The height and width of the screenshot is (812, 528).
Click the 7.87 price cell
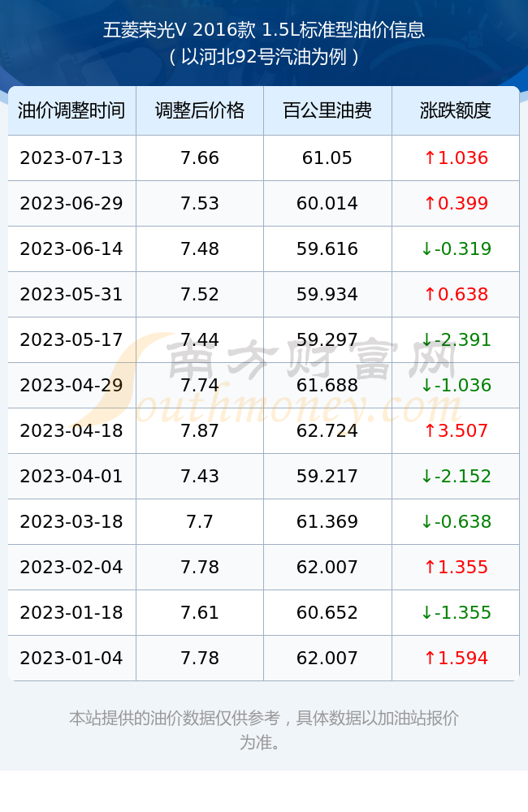pos(200,431)
